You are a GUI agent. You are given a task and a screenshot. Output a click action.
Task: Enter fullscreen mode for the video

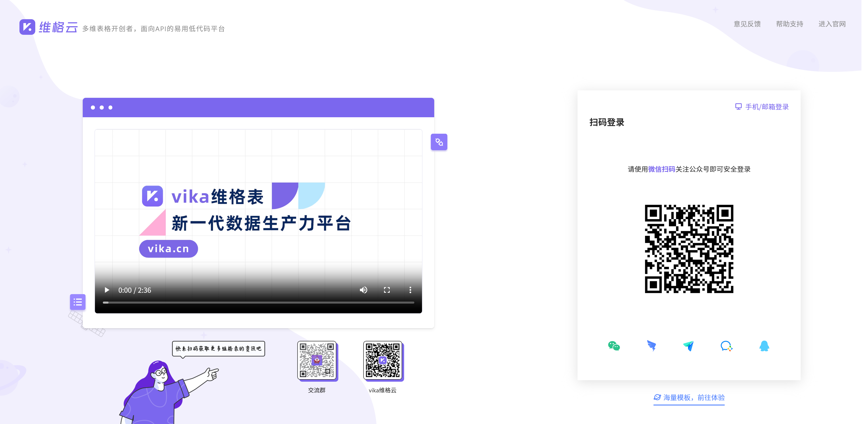(387, 290)
